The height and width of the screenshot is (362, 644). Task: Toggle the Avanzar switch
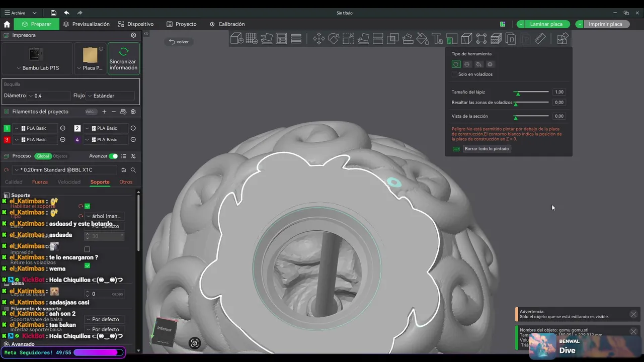point(113,156)
